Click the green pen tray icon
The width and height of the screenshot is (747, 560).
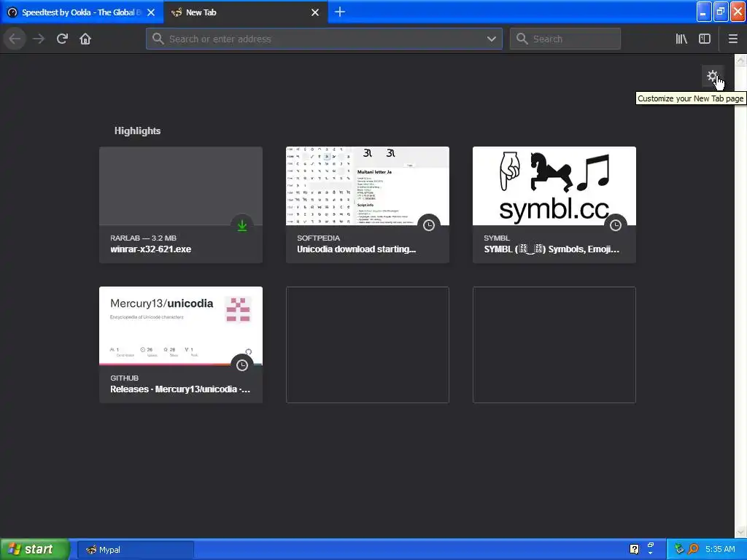click(679, 549)
